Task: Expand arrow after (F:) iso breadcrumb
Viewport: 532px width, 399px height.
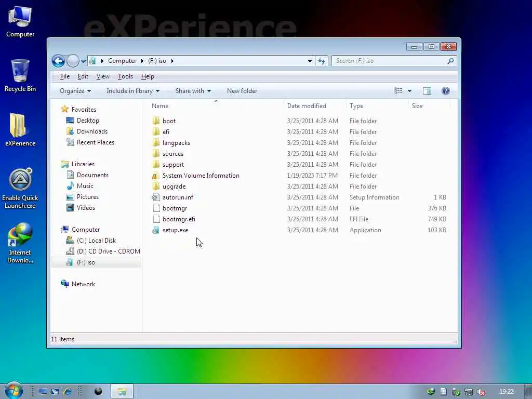Action: 172,61
